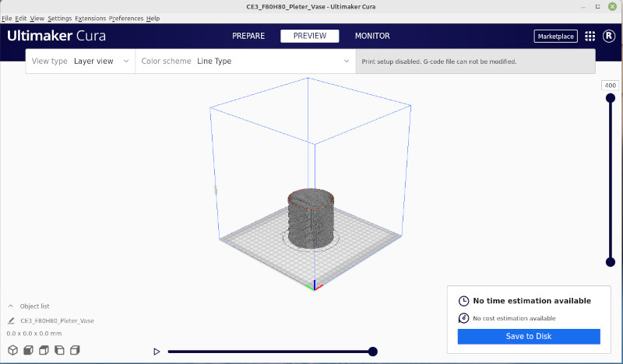Screen dimensions: 623x364
Task: Click the layer number 400 field
Action: (611, 86)
